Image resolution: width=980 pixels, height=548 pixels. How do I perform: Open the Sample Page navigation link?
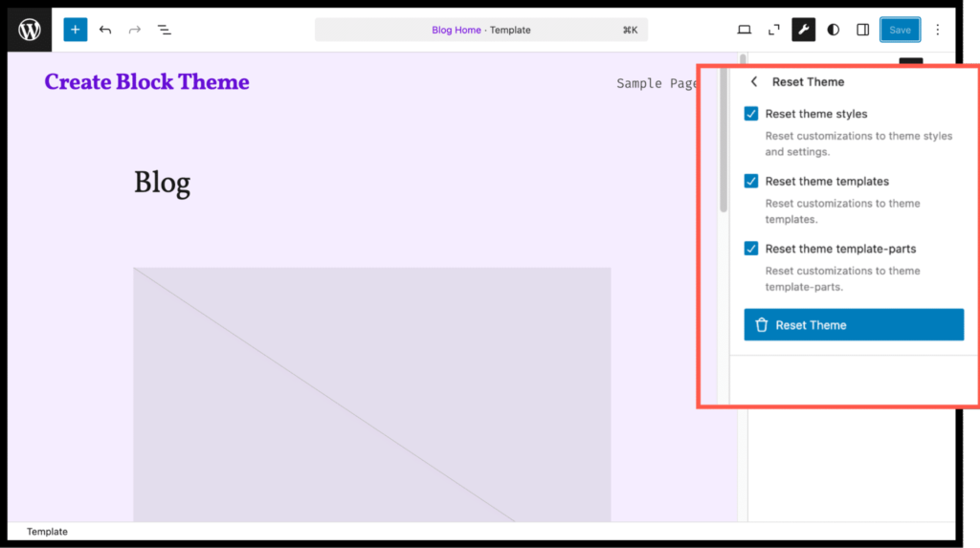pos(657,83)
